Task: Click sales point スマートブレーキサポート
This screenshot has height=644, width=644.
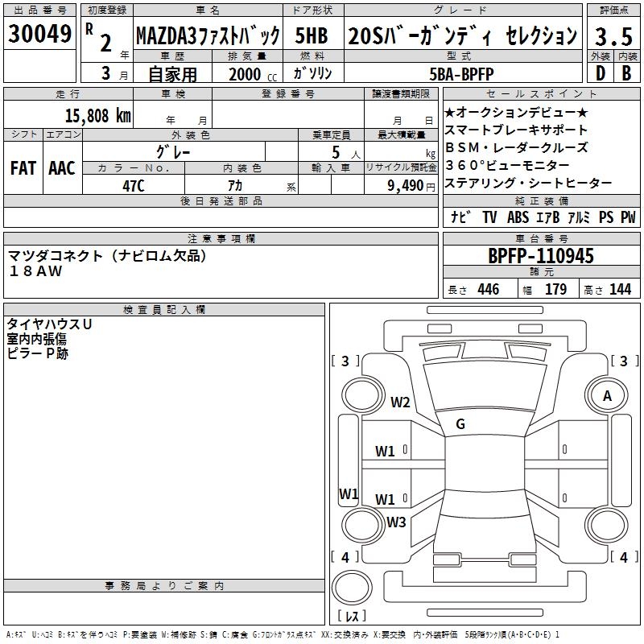Action: (516, 130)
